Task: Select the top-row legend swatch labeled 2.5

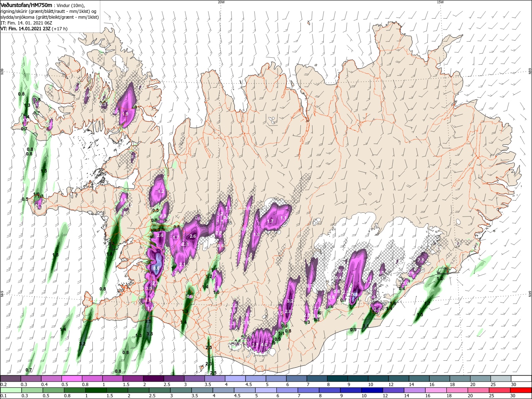Action: 174,379
